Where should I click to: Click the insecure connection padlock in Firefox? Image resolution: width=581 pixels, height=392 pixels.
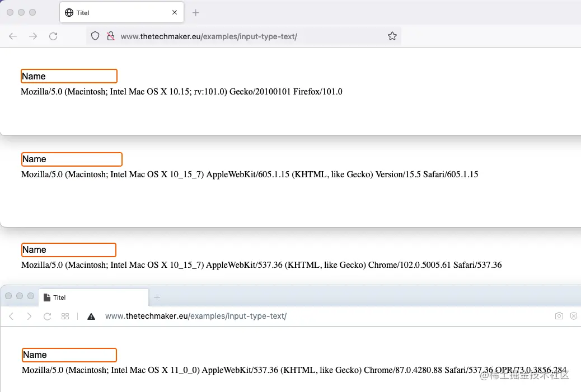(x=110, y=36)
